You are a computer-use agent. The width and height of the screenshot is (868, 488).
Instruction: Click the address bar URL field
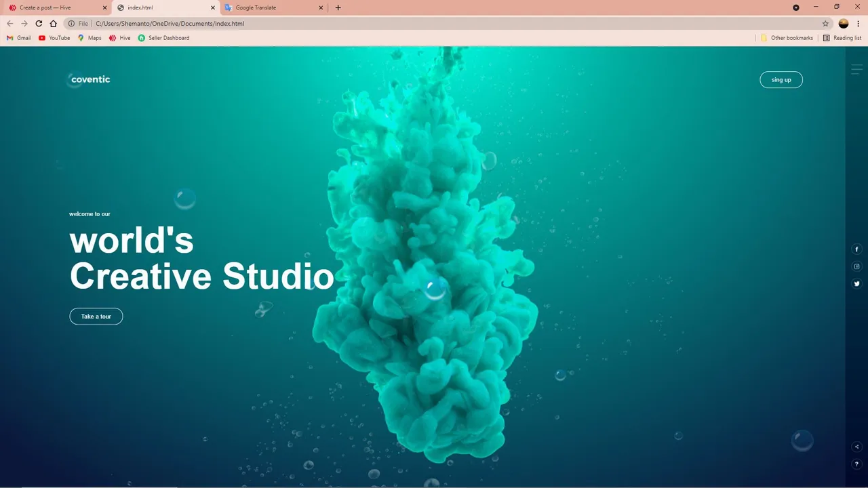coord(448,24)
